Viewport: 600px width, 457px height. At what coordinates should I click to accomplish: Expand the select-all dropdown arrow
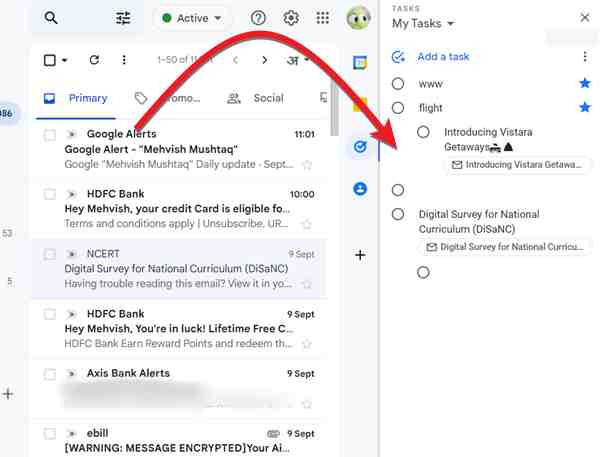pyautogui.click(x=65, y=60)
